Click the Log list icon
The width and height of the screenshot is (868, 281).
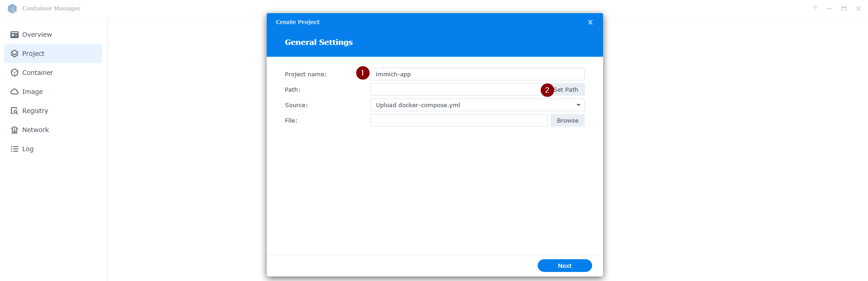click(15, 149)
